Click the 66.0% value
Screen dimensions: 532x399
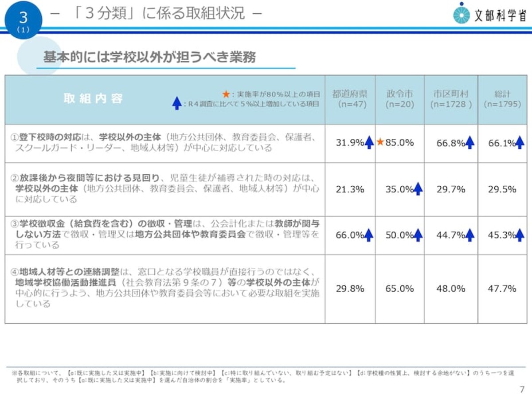tap(350, 235)
